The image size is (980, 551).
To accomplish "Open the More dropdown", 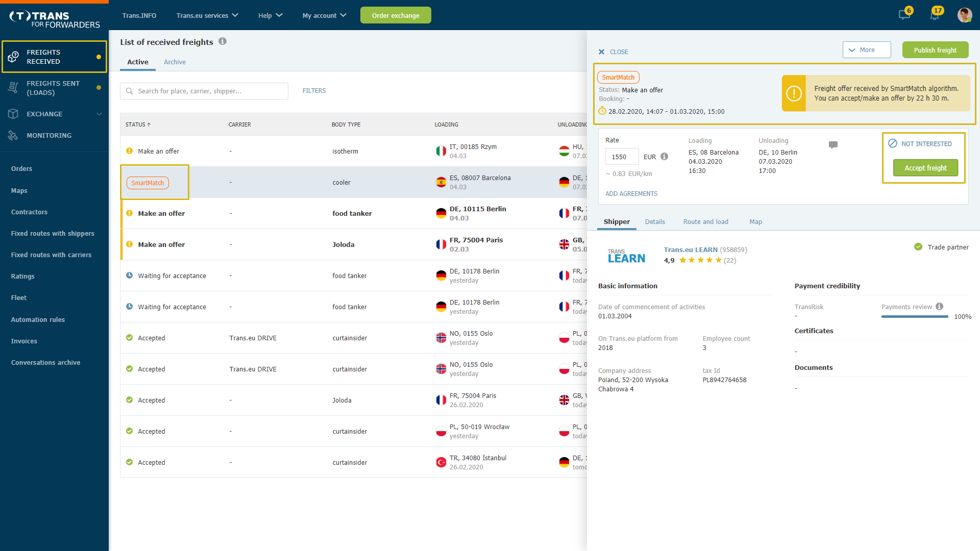I will click(x=866, y=50).
